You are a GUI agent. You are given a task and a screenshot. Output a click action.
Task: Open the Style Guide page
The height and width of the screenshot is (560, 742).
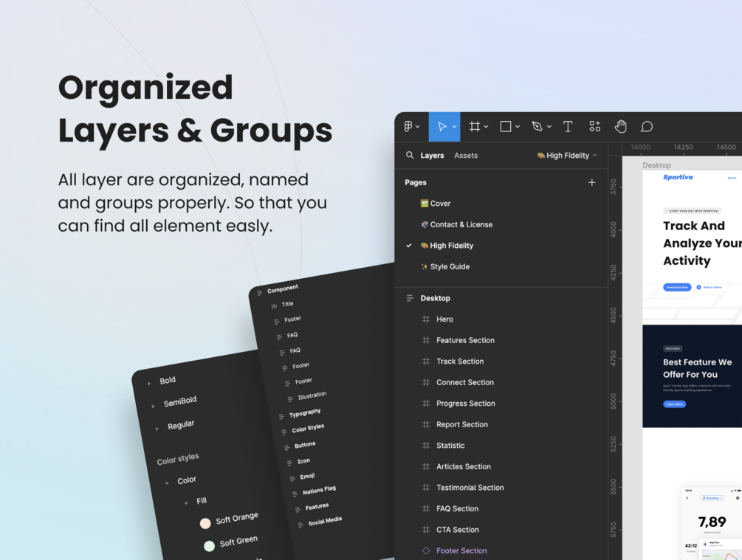tap(445, 267)
